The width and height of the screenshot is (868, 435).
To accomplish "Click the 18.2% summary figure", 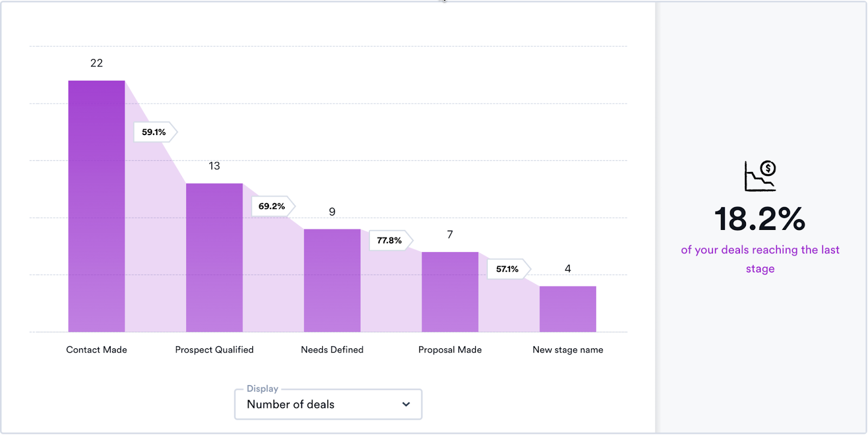I will [x=759, y=219].
